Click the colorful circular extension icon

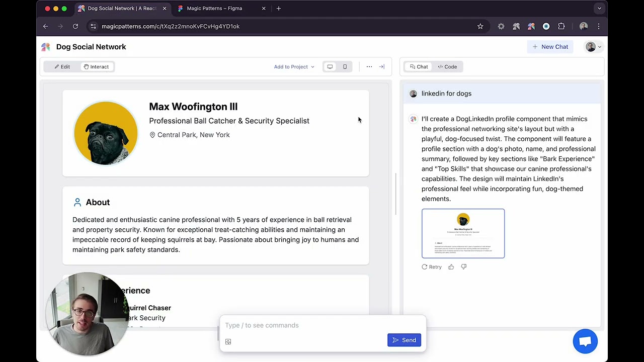(x=546, y=26)
